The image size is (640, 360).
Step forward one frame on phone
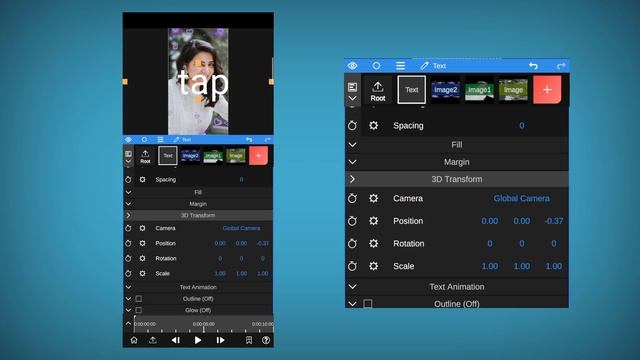pos(220,340)
